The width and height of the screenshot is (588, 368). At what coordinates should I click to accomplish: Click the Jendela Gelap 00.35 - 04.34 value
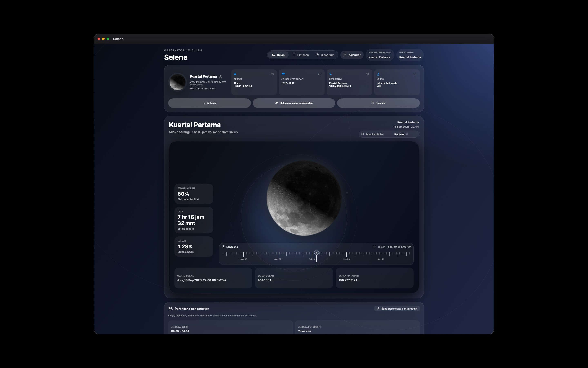point(180,331)
